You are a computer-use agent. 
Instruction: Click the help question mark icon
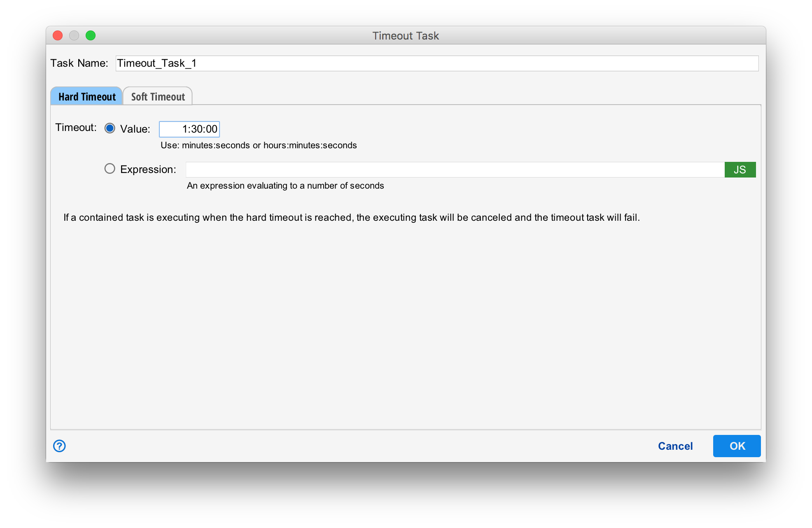(59, 446)
